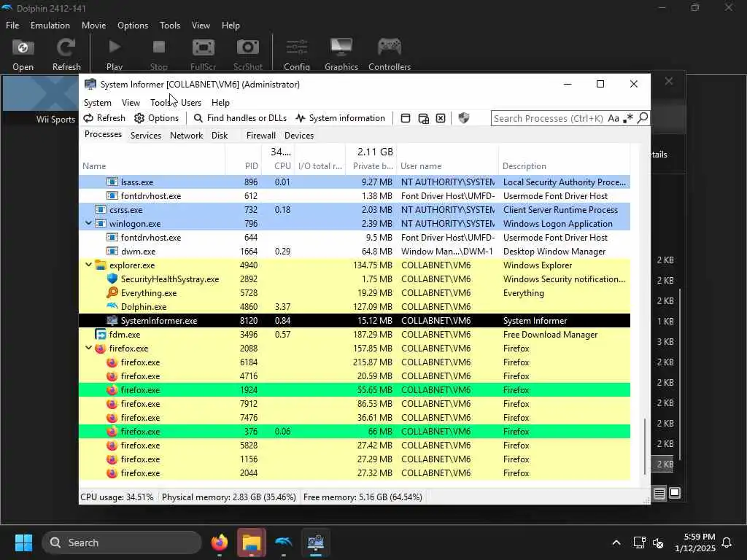The image size is (747, 560).
Task: Switch Dolphin to grid view icon
Action: click(675, 493)
